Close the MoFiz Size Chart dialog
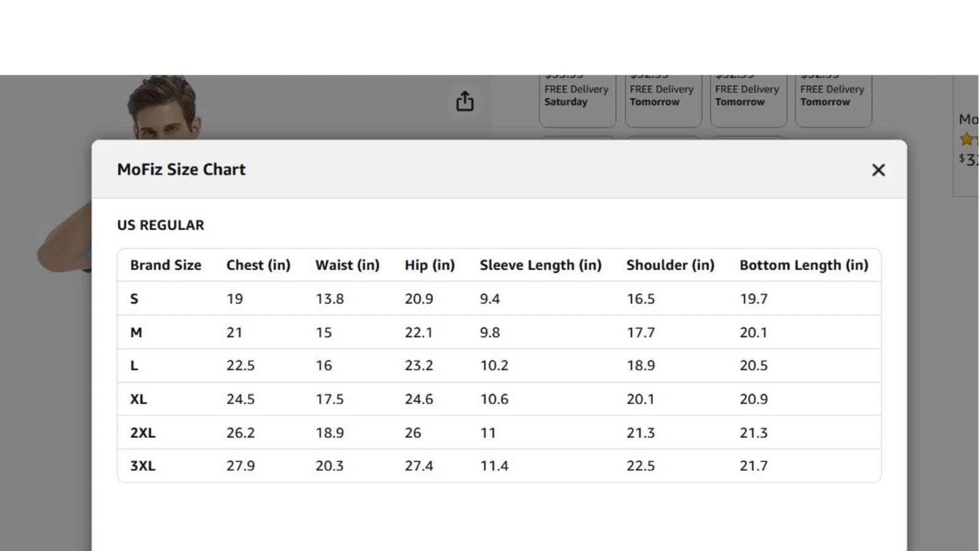 [878, 170]
